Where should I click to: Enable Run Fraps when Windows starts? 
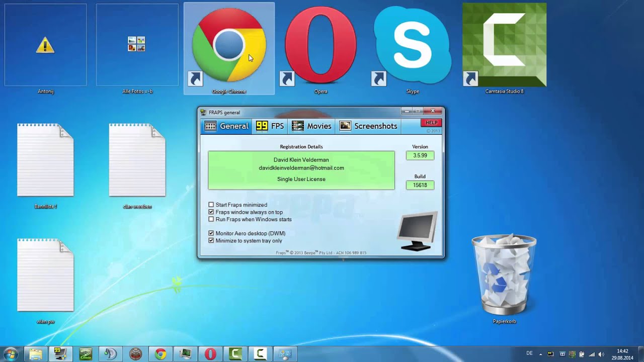(211, 219)
